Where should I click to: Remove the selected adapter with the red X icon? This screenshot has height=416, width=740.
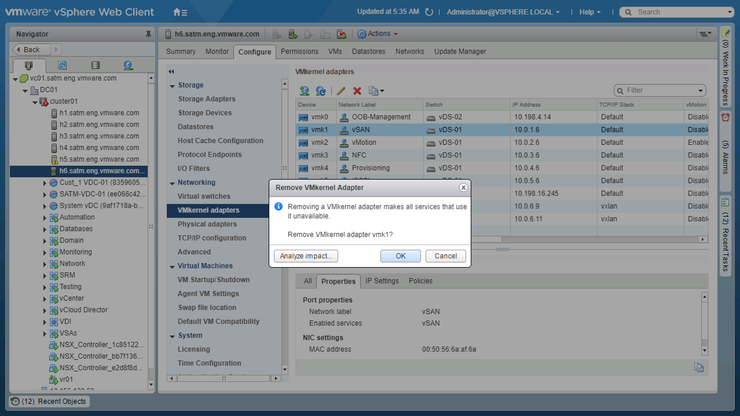point(357,91)
